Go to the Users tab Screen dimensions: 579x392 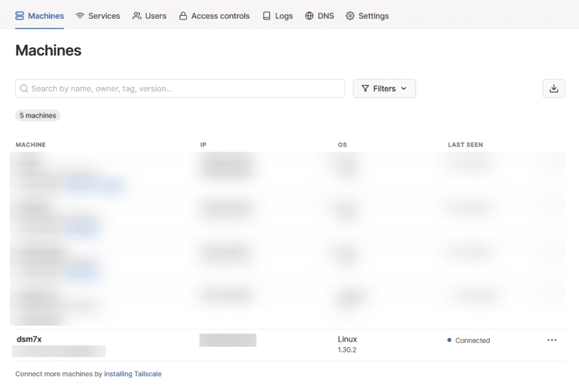[x=149, y=16]
